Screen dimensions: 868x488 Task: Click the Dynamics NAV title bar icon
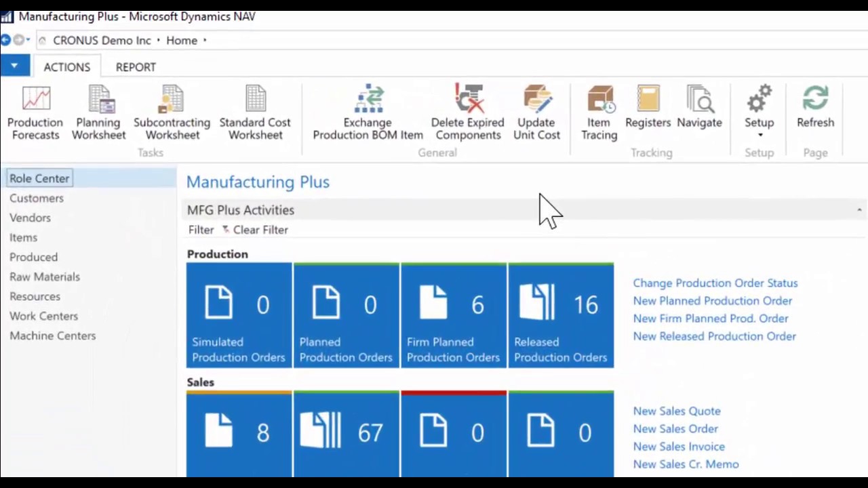(7, 16)
